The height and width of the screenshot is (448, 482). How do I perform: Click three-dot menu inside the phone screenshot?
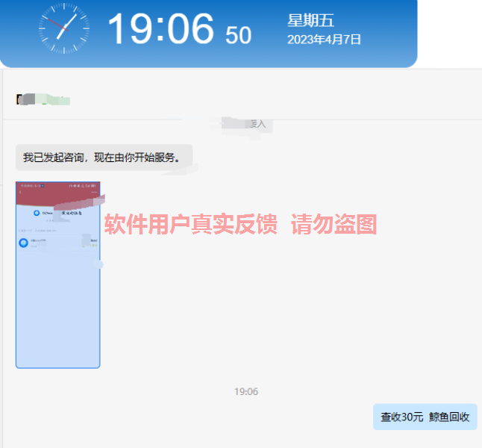(x=94, y=192)
